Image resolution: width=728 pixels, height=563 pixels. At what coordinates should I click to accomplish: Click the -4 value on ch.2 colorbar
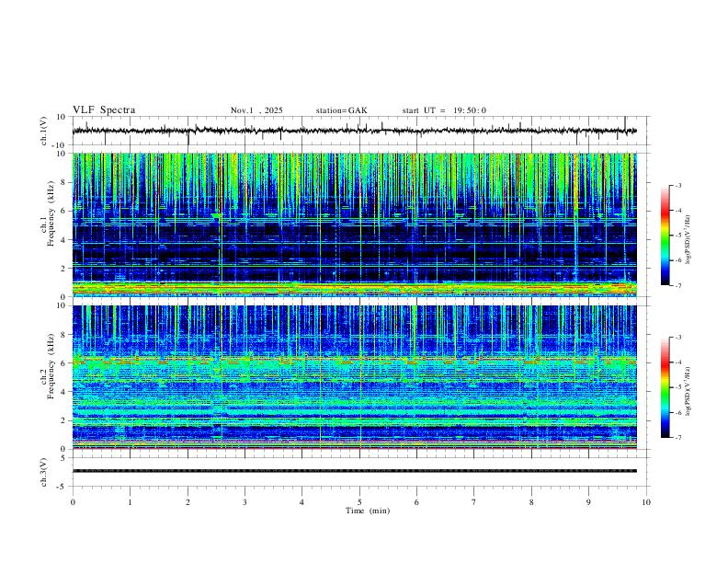coord(677,362)
